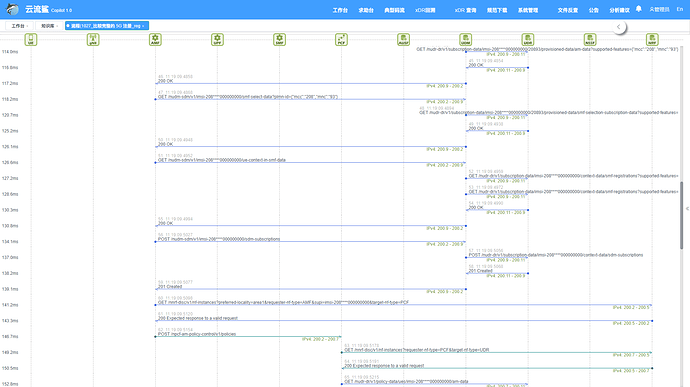Collapse panel with the round chevron button
690x387 pixels.
click(x=619, y=27)
